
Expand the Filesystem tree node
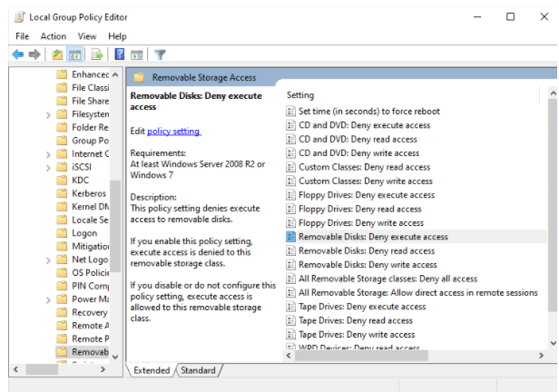point(48,114)
